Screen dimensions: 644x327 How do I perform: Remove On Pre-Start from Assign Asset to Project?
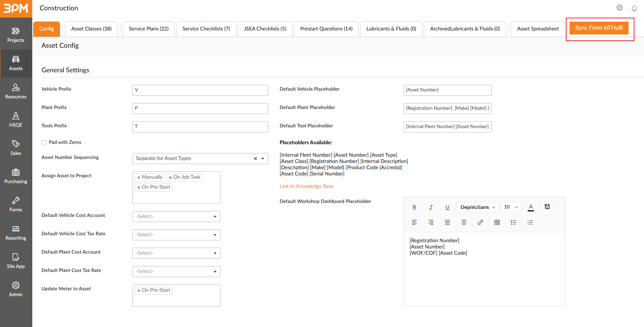point(139,188)
